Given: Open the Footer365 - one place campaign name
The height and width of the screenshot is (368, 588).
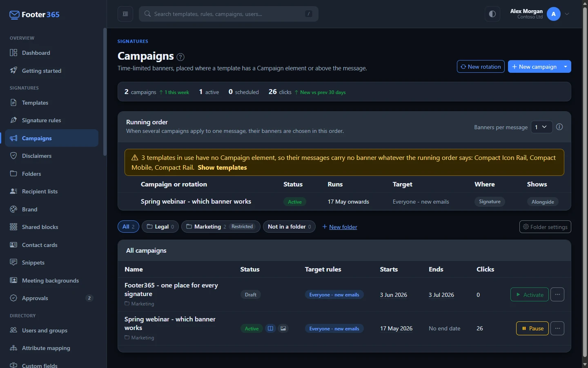Looking at the screenshot, I should 171,289.
